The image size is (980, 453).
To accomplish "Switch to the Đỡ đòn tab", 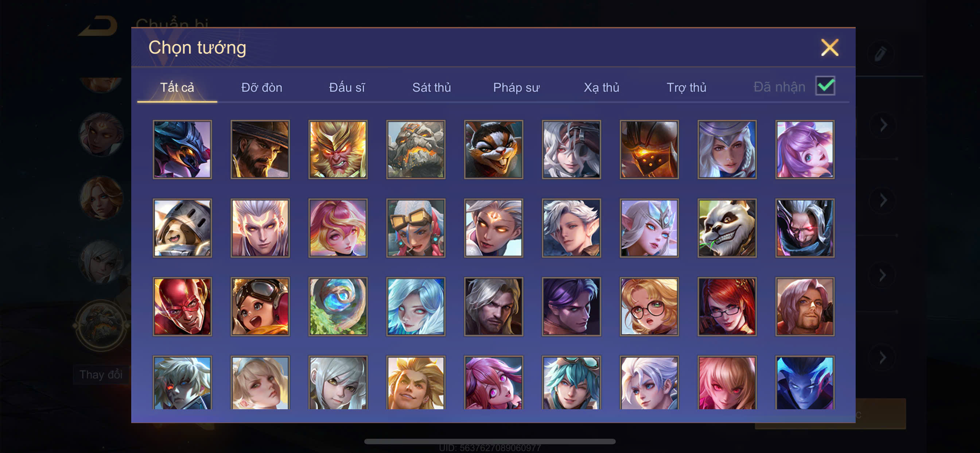I will [x=262, y=88].
